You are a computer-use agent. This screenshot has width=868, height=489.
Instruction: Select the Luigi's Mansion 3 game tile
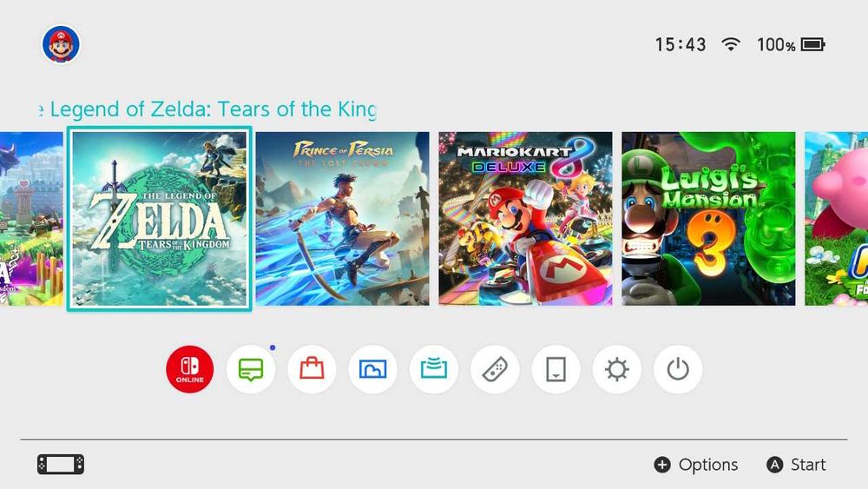(708, 219)
